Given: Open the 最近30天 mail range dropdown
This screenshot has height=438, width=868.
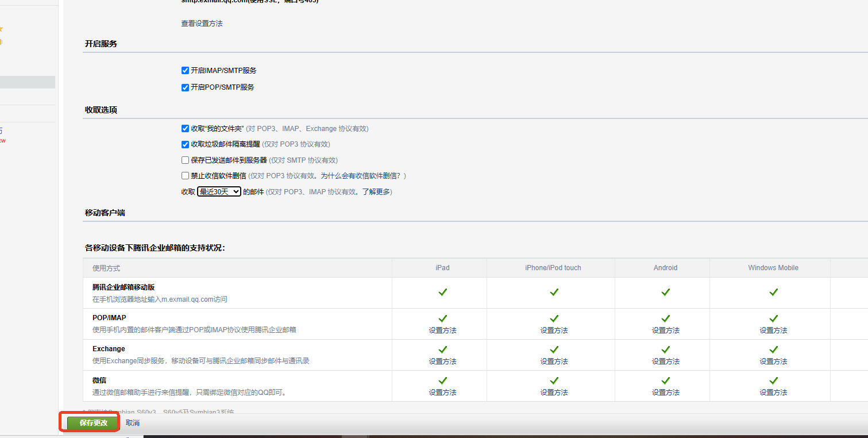Looking at the screenshot, I should coord(219,192).
